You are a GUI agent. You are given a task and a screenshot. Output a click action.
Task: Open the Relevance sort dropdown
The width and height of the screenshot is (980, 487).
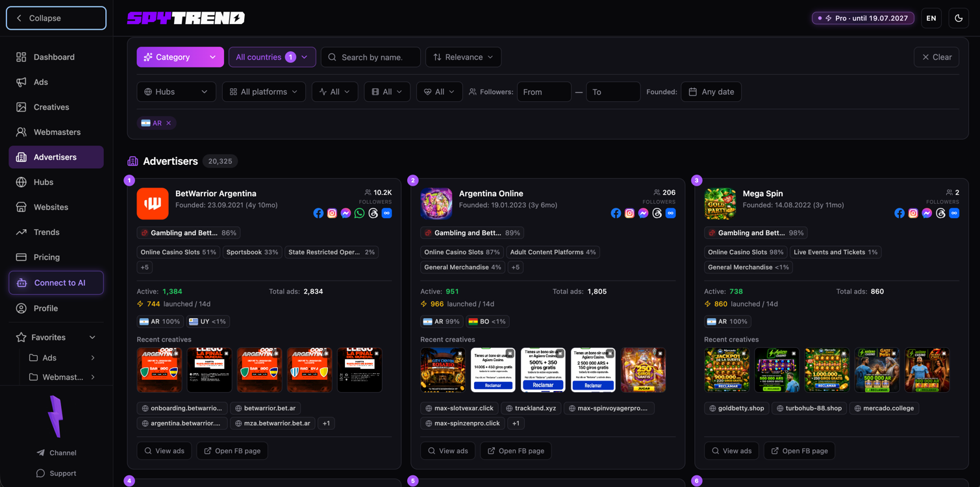tap(463, 57)
